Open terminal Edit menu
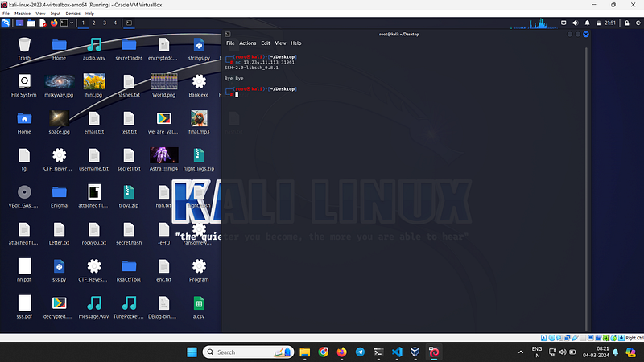Viewport: 644px width, 362px height. click(x=266, y=43)
